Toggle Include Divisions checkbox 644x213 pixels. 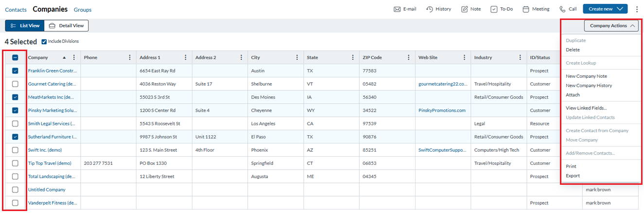pos(44,42)
